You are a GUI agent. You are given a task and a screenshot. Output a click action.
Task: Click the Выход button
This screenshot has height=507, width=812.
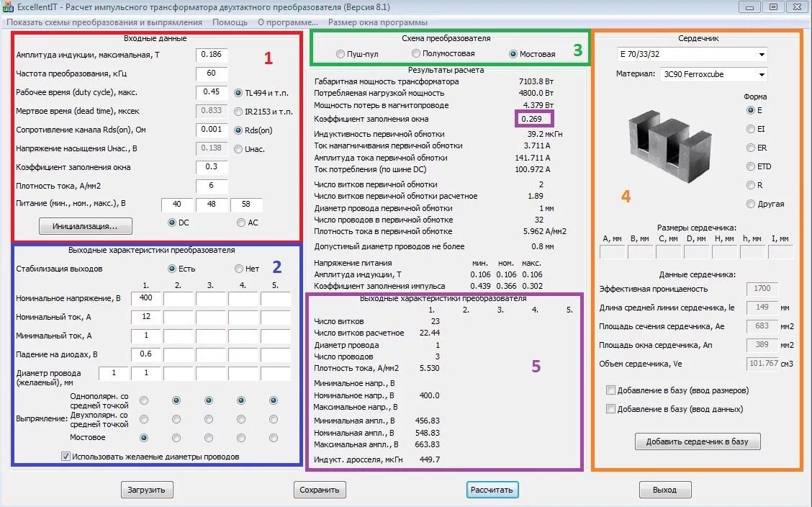pos(665,490)
